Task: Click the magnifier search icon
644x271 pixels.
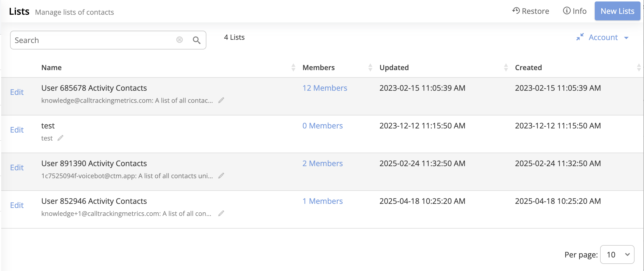Action: point(197,40)
